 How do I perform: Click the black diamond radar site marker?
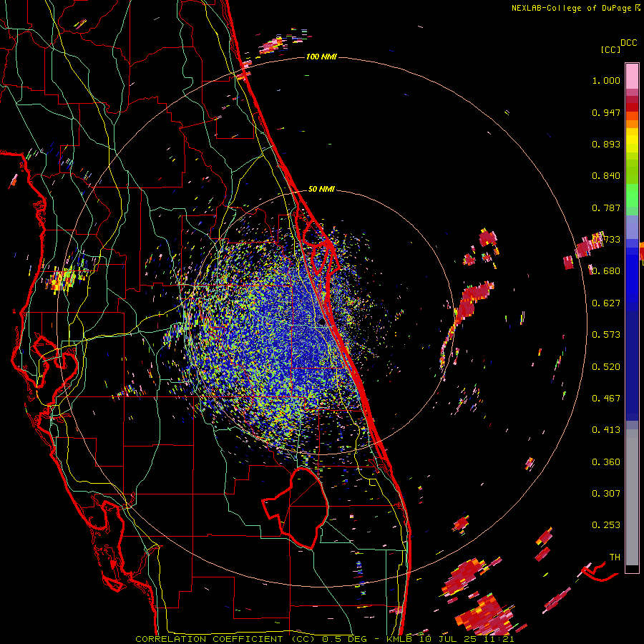point(321,323)
